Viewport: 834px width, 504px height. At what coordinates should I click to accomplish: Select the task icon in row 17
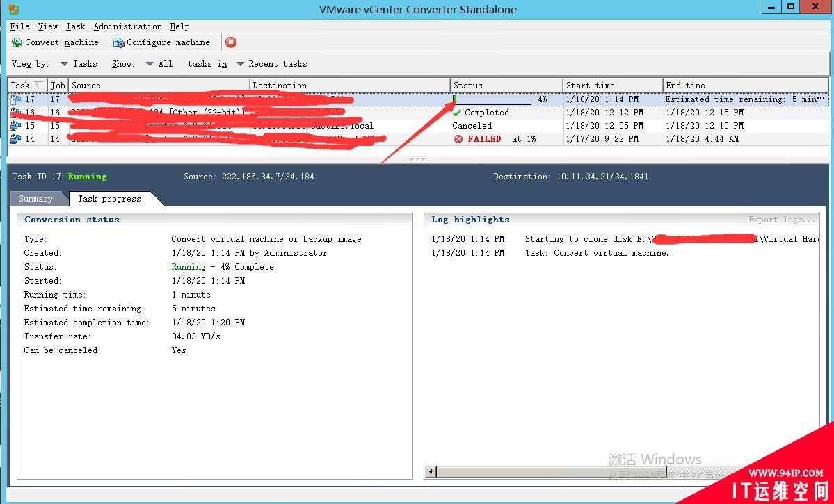[16, 99]
